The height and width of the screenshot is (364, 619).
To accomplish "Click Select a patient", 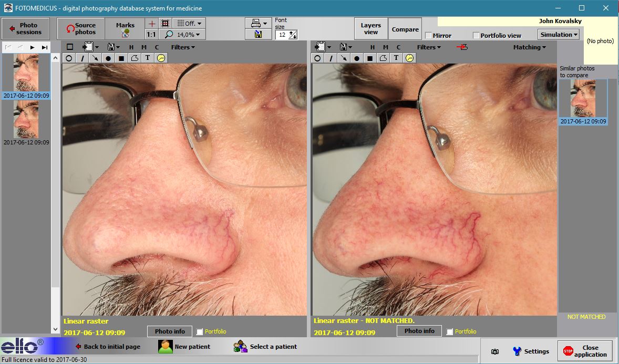I will pos(265,347).
